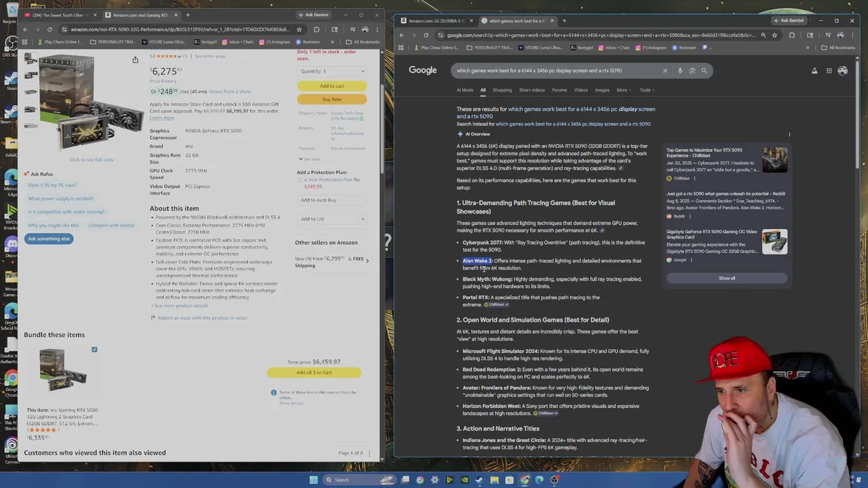Screen dimensions: 868x488
Task: Open the Quantity dropdown
Action: [x=332, y=71]
